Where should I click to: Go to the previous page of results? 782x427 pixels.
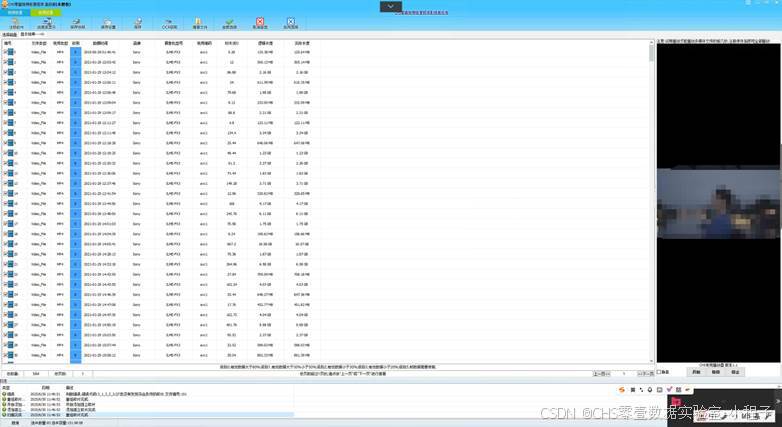[601, 374]
